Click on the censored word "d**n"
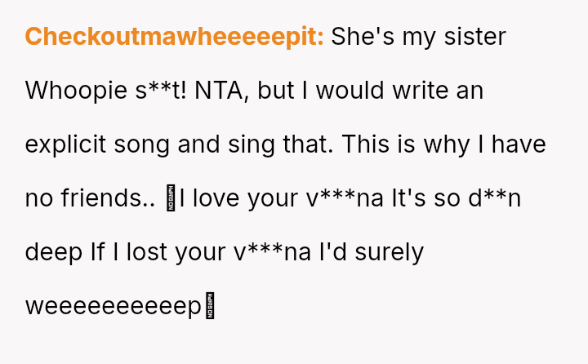This screenshot has width=588, height=364. 493,198
